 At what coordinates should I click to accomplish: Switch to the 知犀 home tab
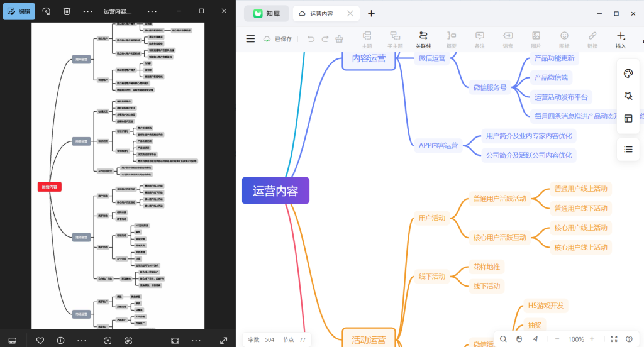tap(266, 14)
